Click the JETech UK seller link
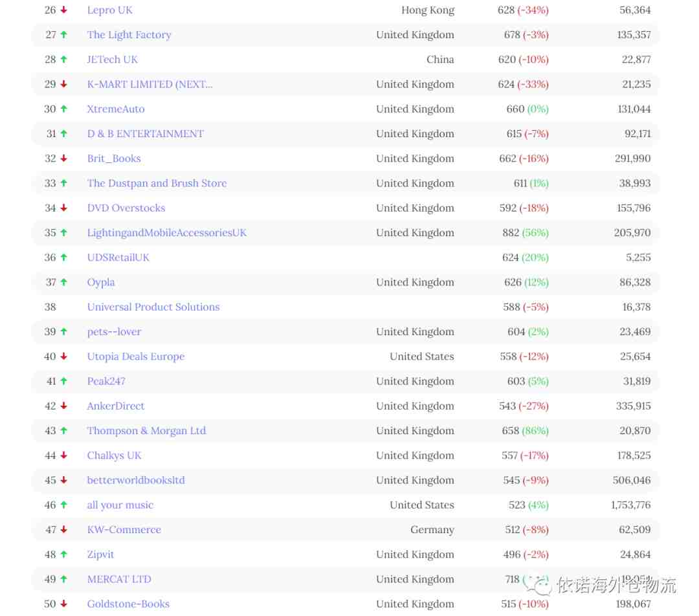This screenshot has width=699, height=616. click(x=113, y=60)
